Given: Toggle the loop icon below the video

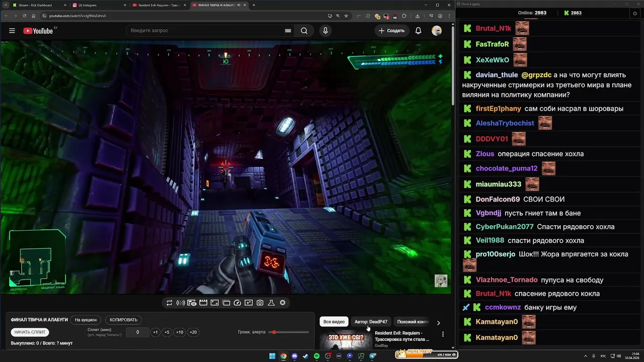Looking at the screenshot, I should 169,303.
